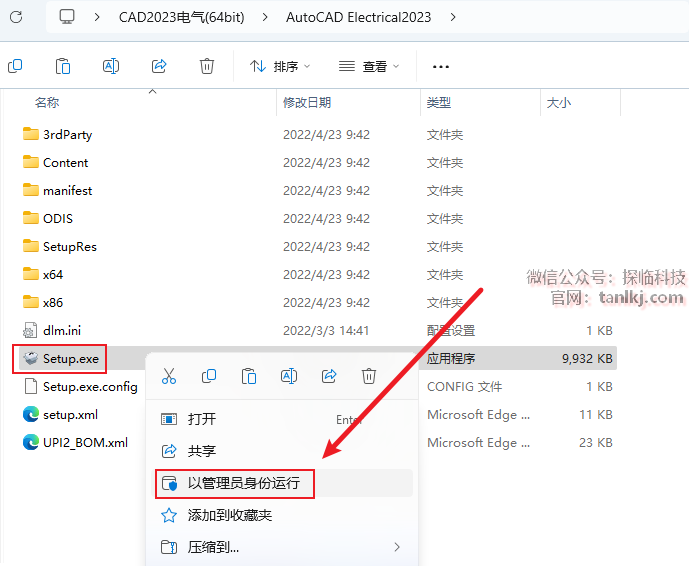Click the 9,932 KB size cell
Screen dimensions: 689x566
point(587,359)
